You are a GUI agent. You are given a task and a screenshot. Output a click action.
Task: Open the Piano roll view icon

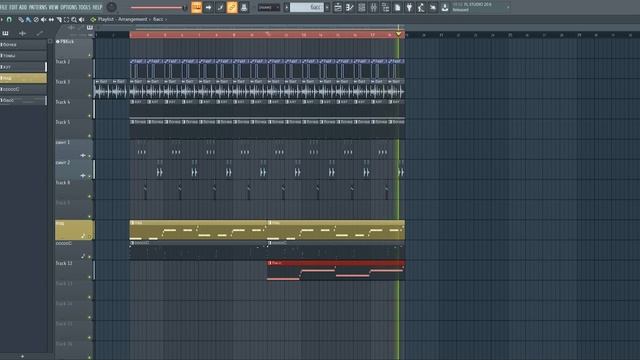point(349,7)
